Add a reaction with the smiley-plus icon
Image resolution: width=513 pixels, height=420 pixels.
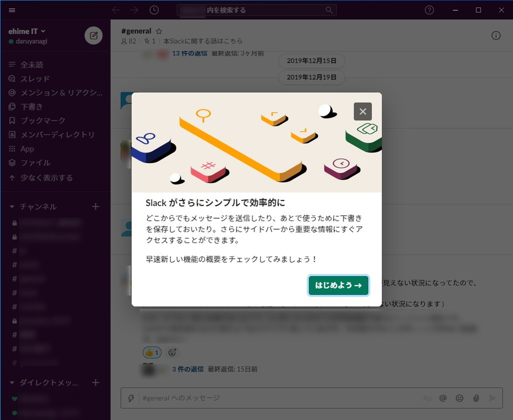pyautogui.click(x=172, y=352)
